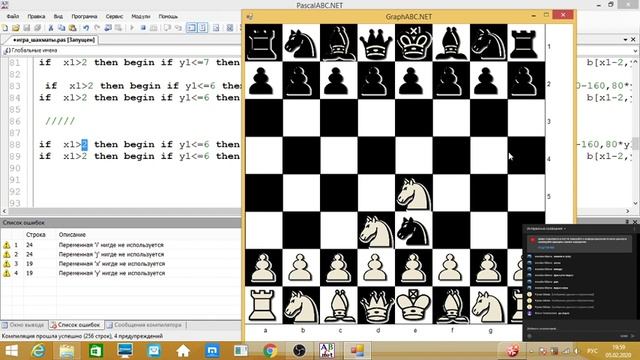640x360 pixels.
Task: Click the Строка column header
Action: point(36,235)
